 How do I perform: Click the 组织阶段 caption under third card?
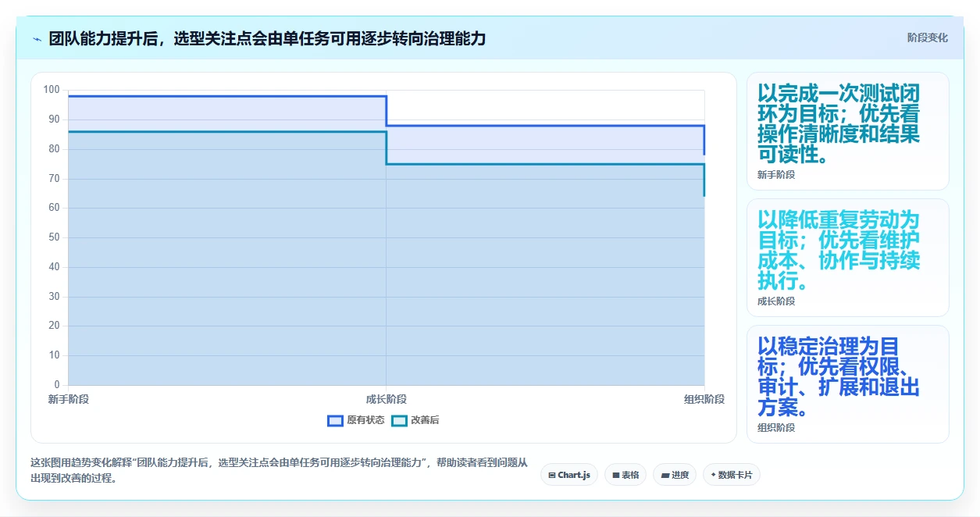776,428
